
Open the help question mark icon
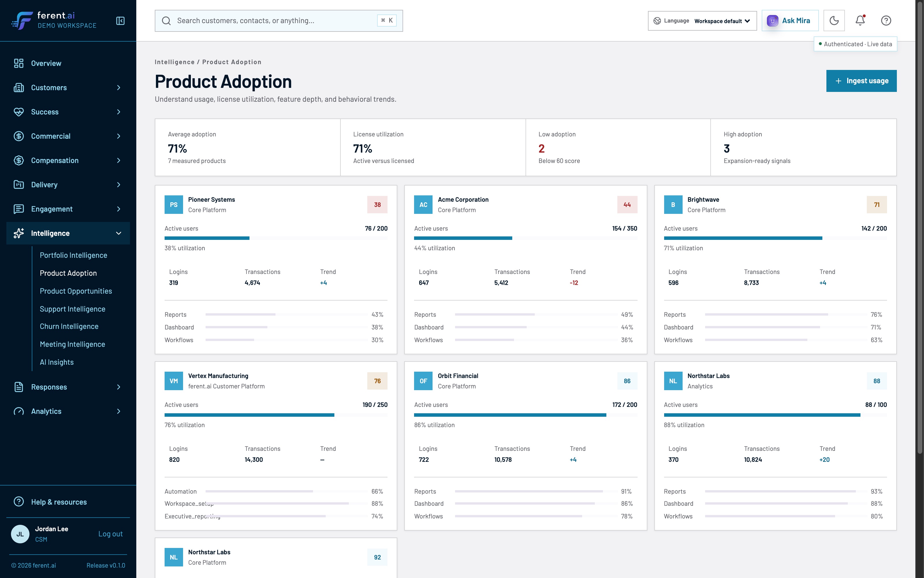[886, 21]
